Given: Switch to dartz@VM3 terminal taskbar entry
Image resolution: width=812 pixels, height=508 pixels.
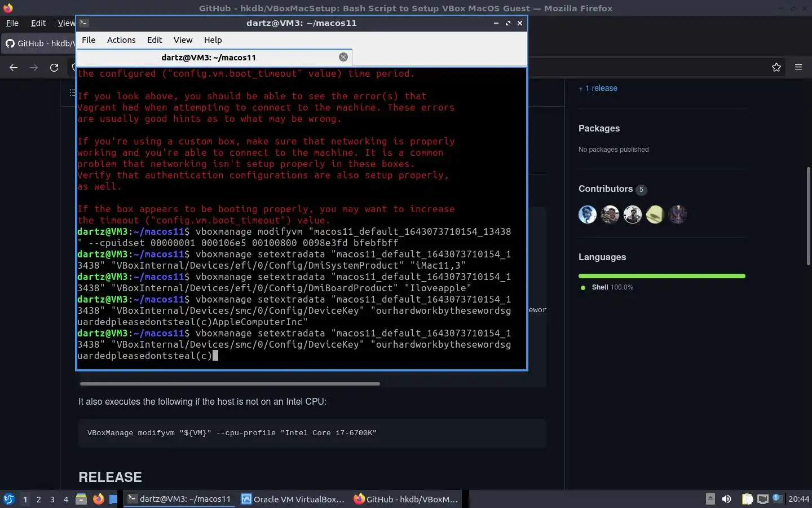Looking at the screenshot, I should pyautogui.click(x=179, y=499).
